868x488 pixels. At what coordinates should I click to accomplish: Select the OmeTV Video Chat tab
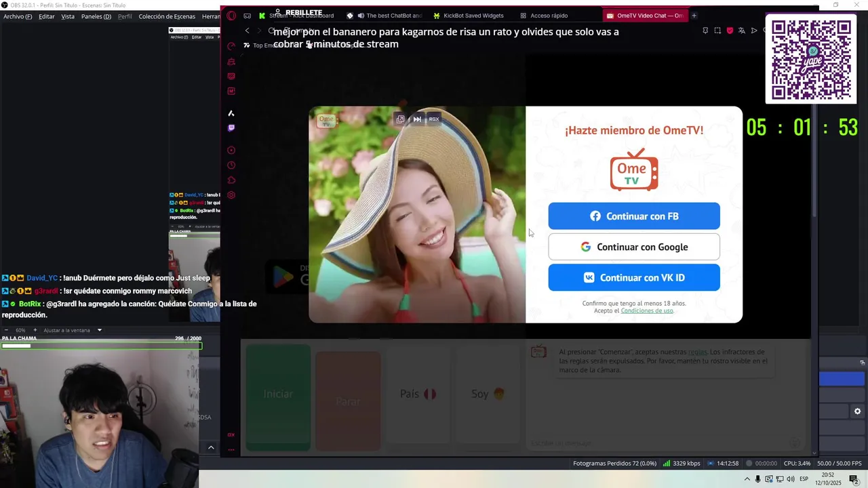coord(645,16)
